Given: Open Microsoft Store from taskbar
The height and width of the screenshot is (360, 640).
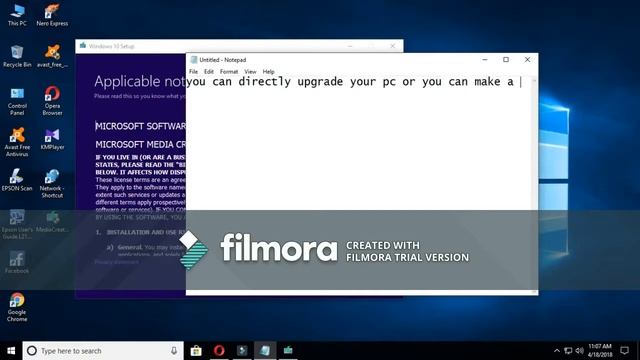Looking at the screenshot, I should [x=196, y=351].
